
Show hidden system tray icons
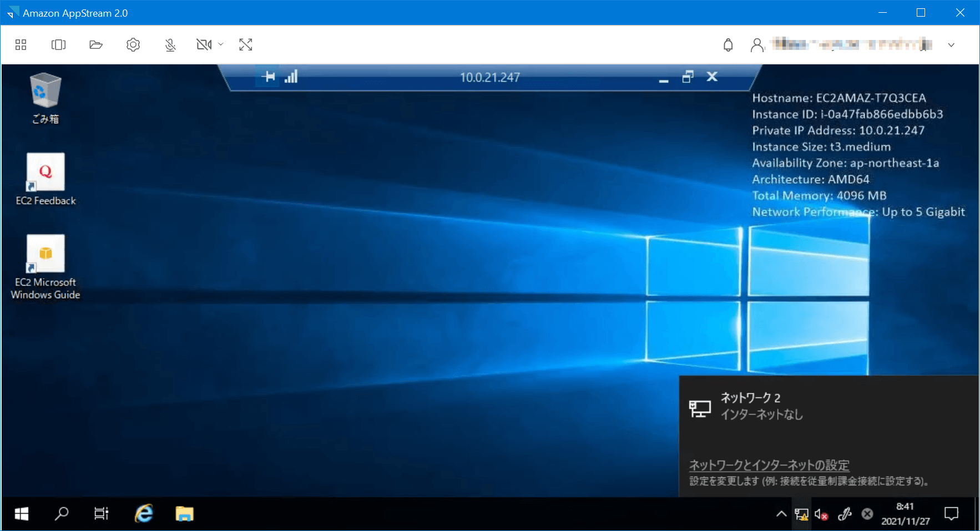pyautogui.click(x=781, y=513)
